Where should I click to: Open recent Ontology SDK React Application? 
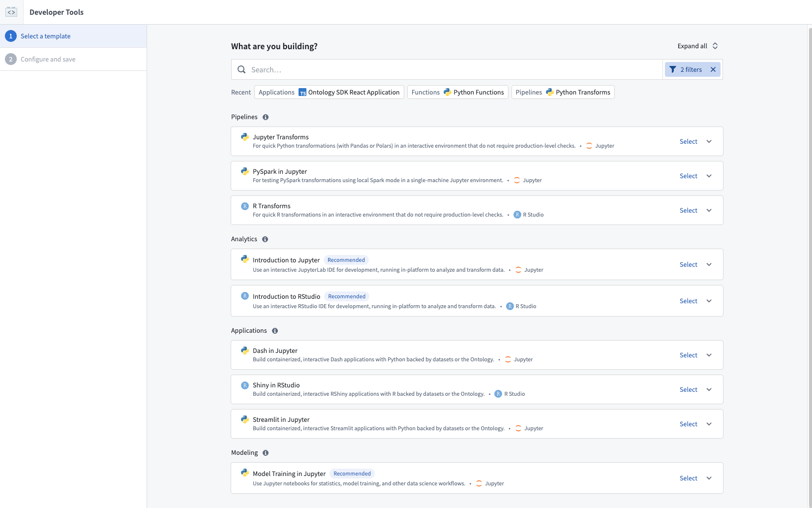329,92
